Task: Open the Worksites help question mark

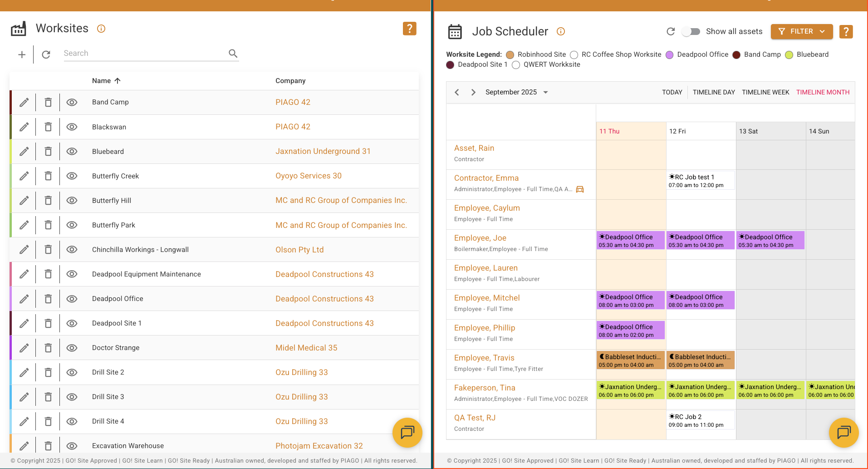Action: pos(409,29)
